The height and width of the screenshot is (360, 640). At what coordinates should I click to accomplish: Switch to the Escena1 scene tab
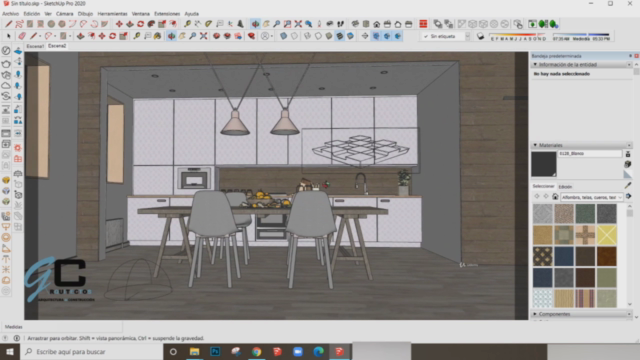pyautogui.click(x=35, y=46)
